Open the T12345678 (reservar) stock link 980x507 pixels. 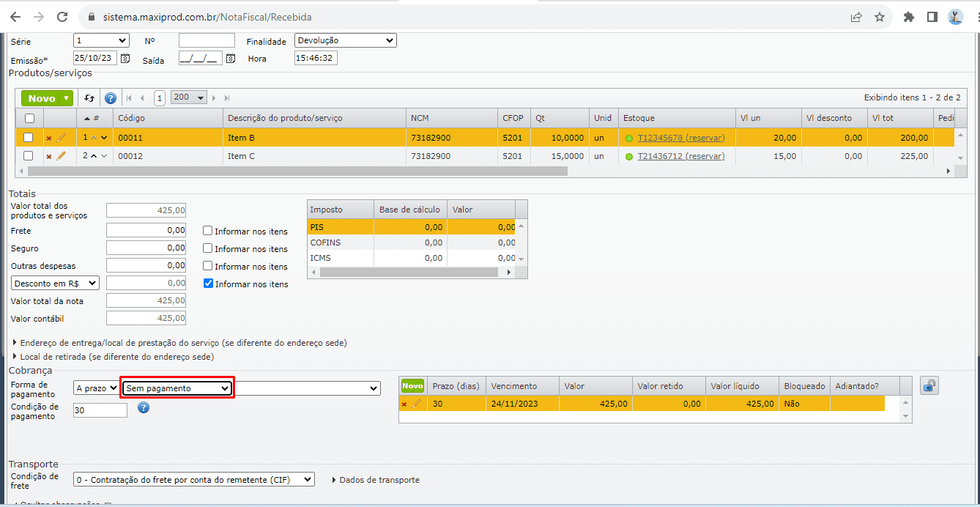pyautogui.click(x=680, y=138)
